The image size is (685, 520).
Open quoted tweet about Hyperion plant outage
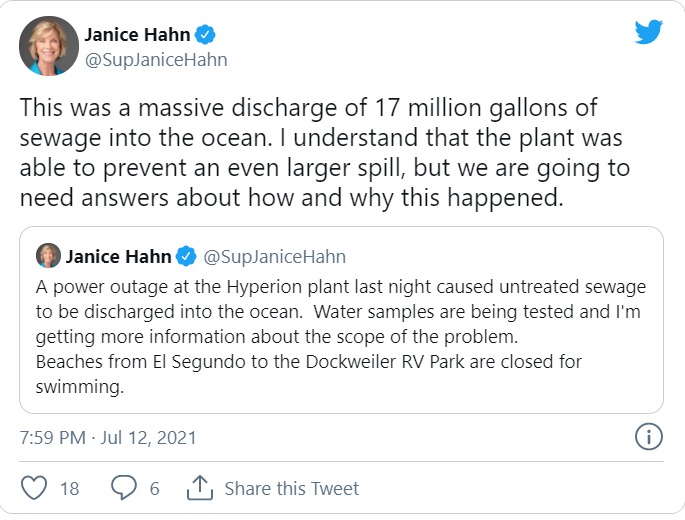coord(341,320)
